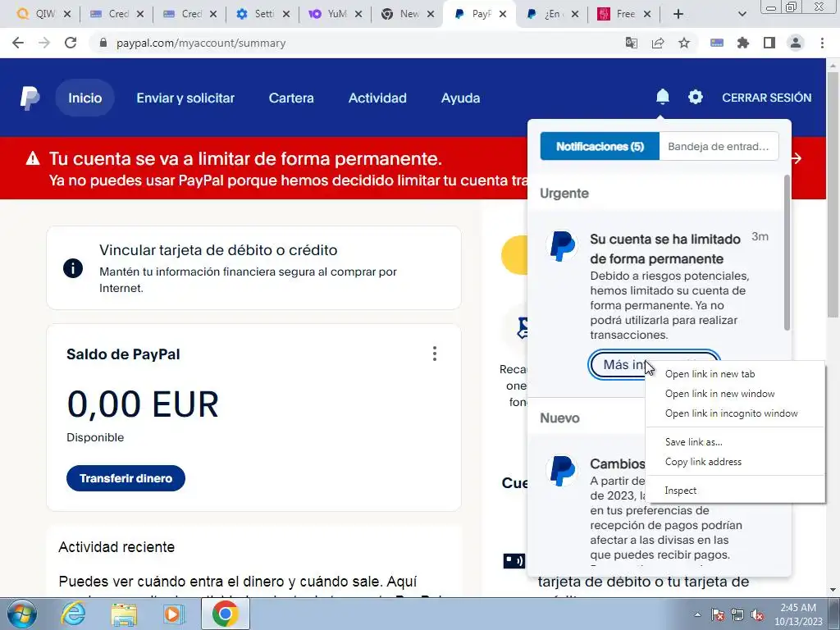
Task: Open Ayuda page
Action: click(460, 98)
